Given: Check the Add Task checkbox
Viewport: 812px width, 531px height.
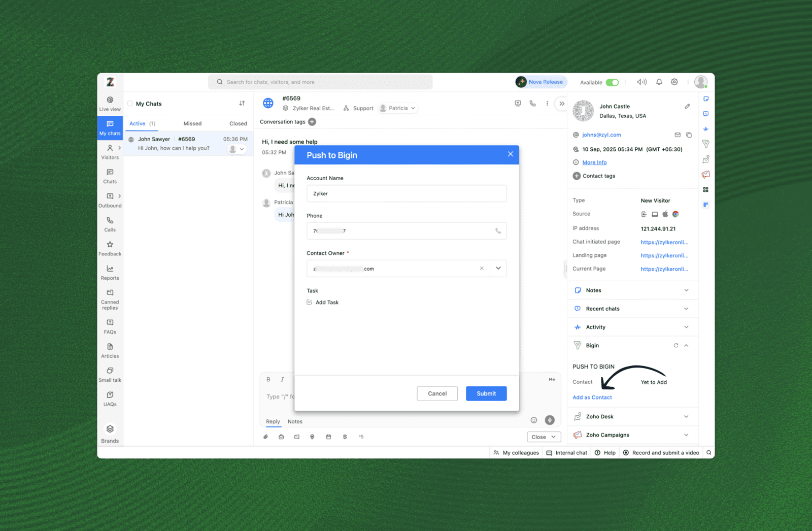Looking at the screenshot, I should (x=310, y=303).
